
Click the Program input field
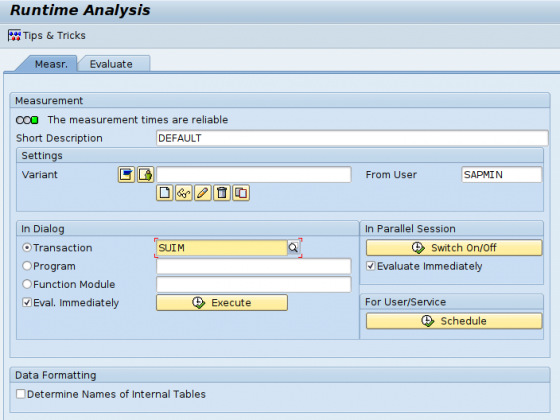coord(254,266)
